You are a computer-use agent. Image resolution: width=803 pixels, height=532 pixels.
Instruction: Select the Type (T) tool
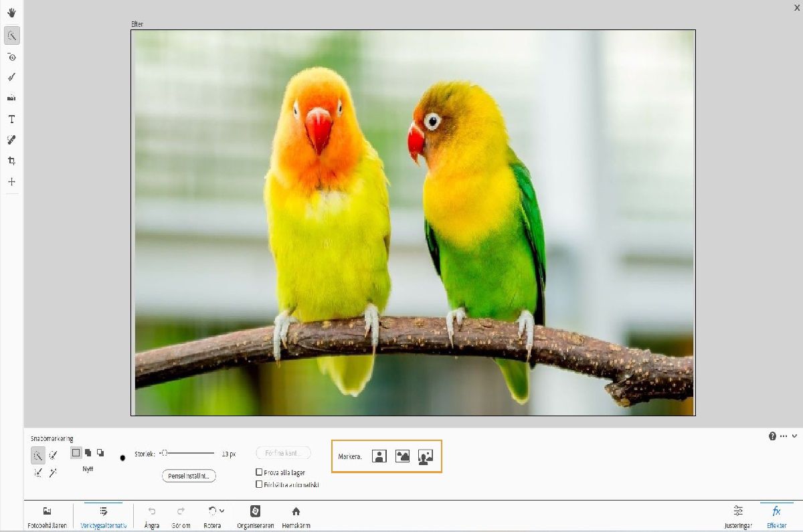coord(11,119)
